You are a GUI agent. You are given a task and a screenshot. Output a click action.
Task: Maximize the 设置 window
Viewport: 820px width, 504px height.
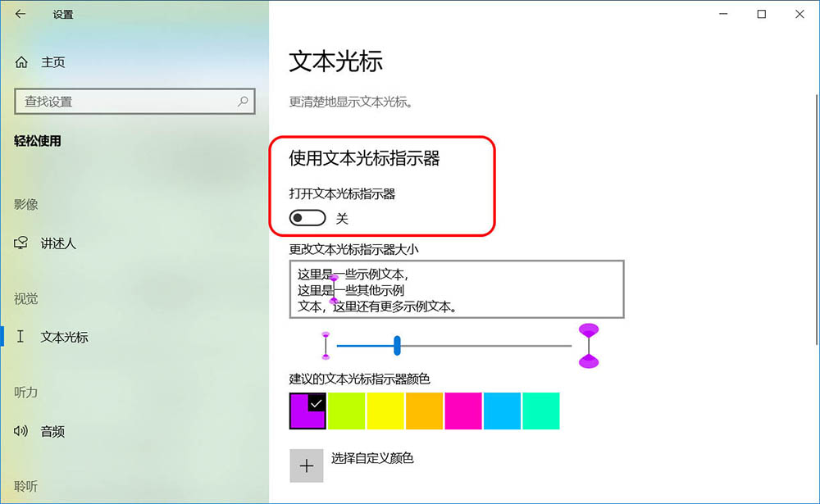click(762, 14)
